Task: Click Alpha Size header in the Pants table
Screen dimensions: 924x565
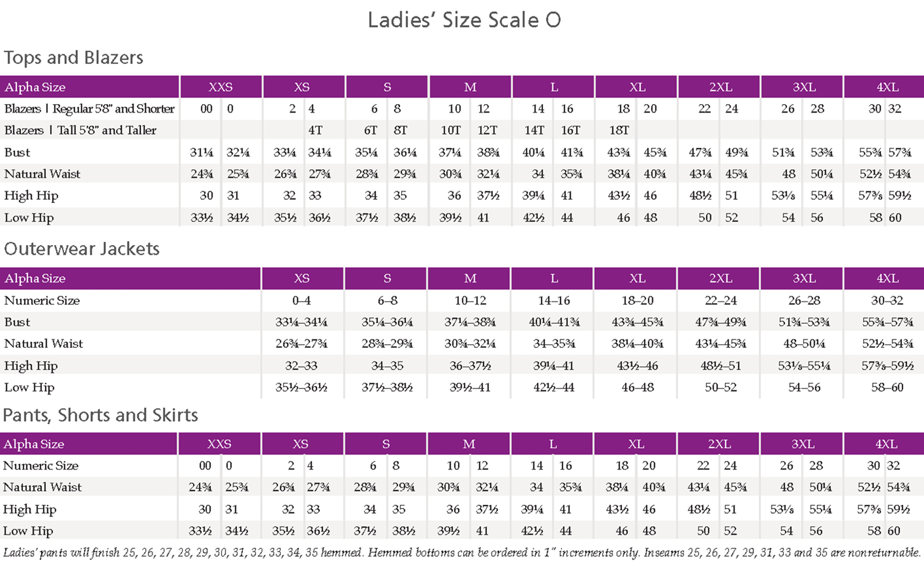Action: [x=34, y=444]
